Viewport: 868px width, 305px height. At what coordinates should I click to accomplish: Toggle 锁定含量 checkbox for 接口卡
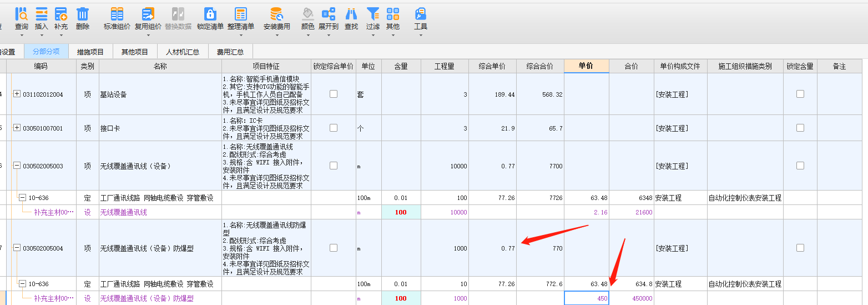click(x=800, y=128)
